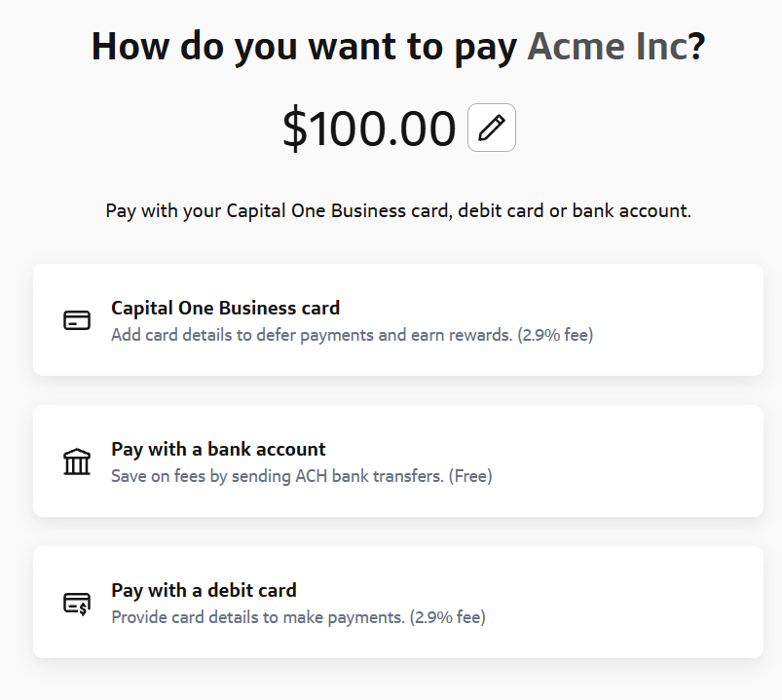Image resolution: width=782 pixels, height=700 pixels.
Task: Click empty right side of Capital One card option
Action: tap(682, 320)
